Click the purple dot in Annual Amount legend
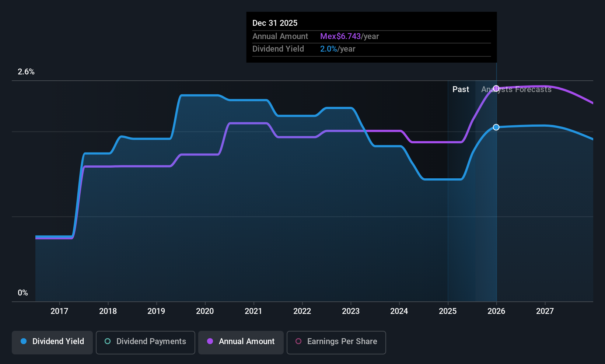The image size is (605, 364). point(210,341)
